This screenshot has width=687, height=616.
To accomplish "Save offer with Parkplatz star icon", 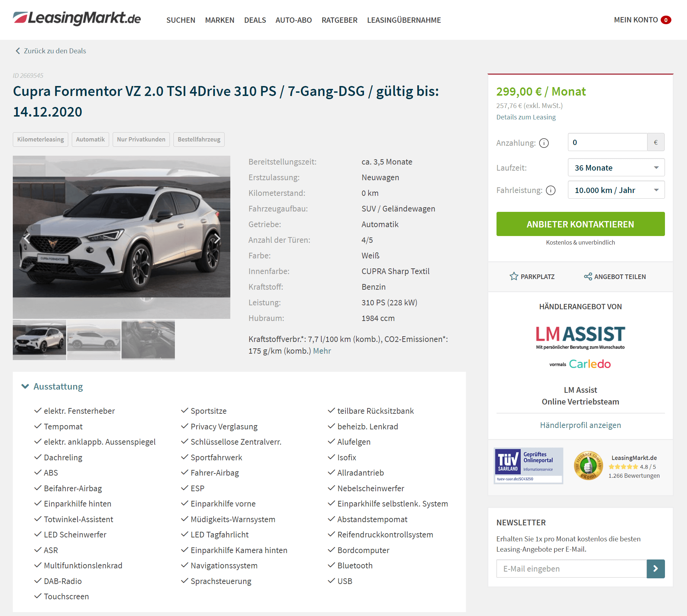I will click(x=514, y=276).
